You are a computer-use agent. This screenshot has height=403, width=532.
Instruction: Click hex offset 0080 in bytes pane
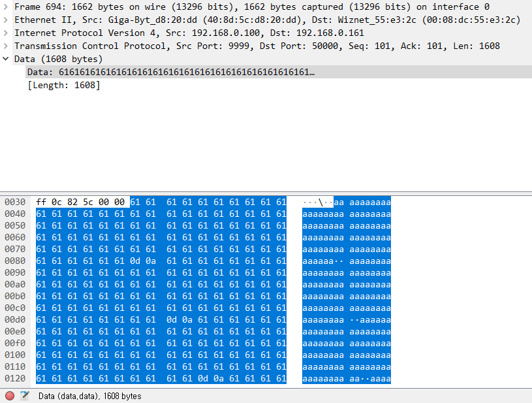15,261
